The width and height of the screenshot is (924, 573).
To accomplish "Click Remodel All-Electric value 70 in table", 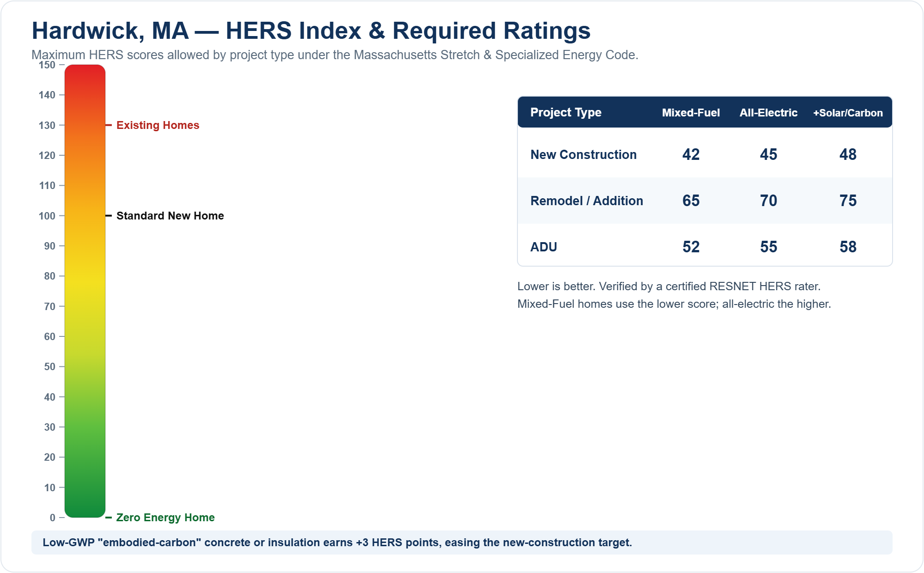I will (769, 201).
